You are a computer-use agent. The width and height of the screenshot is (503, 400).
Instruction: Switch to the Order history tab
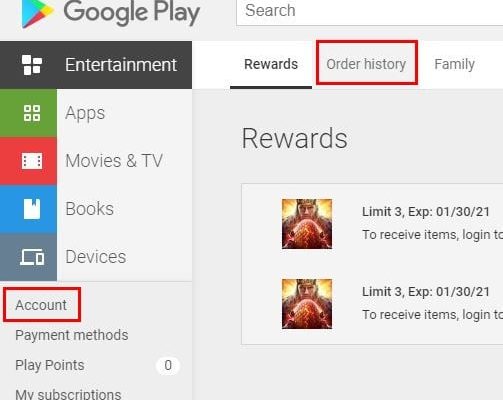pos(366,64)
